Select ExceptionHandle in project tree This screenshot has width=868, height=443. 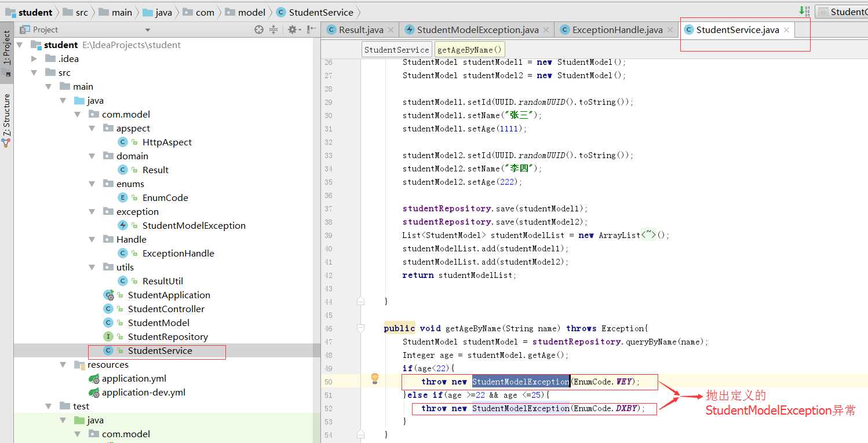click(178, 253)
